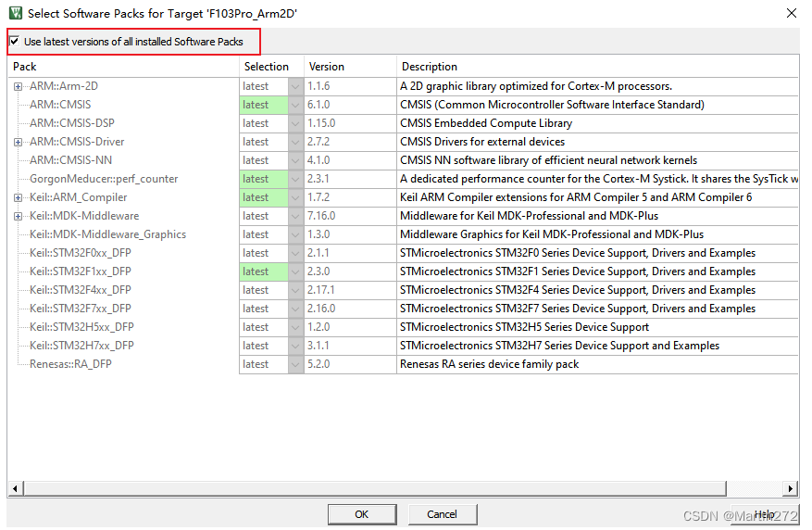Open selection dropdown for Keil::ARM_Compiler row
The image size is (812, 530).
click(295, 198)
